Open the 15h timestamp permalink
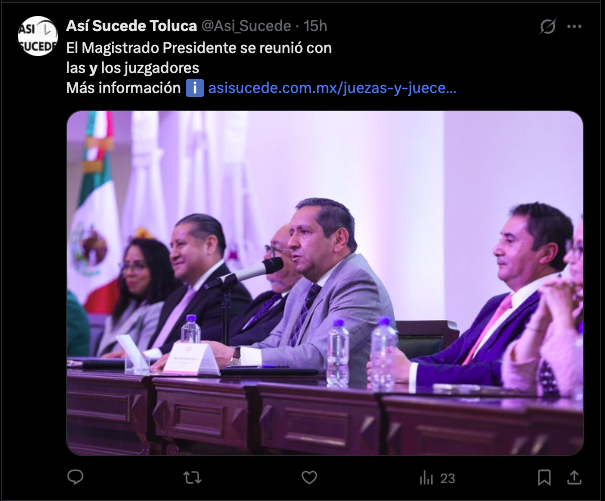 tap(315, 26)
